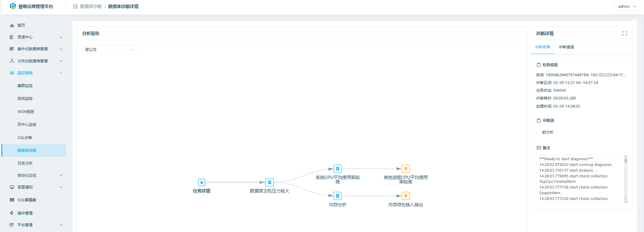The width and height of the screenshot is (644, 232).
Task: Open the 其他进程CPU平均使用率较高 lightbulb node
Action: (x=406, y=169)
